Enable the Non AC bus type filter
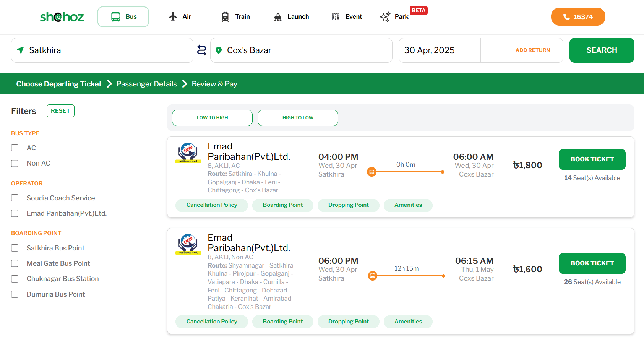Screen dimensions: 644x338 pos(15,163)
